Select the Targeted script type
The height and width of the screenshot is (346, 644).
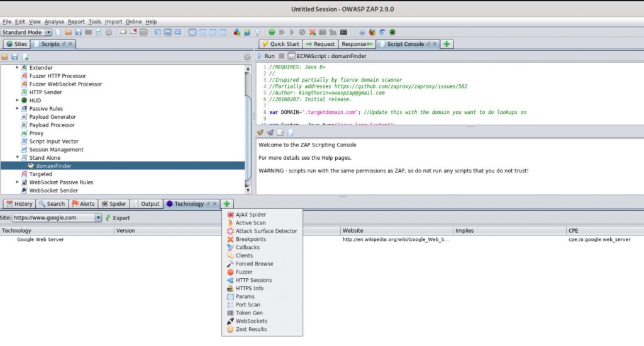41,174
